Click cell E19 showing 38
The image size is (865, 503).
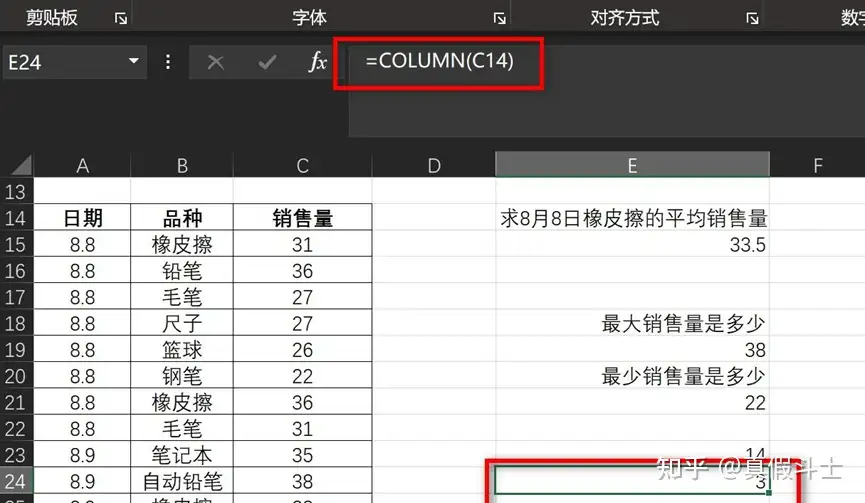click(x=632, y=350)
